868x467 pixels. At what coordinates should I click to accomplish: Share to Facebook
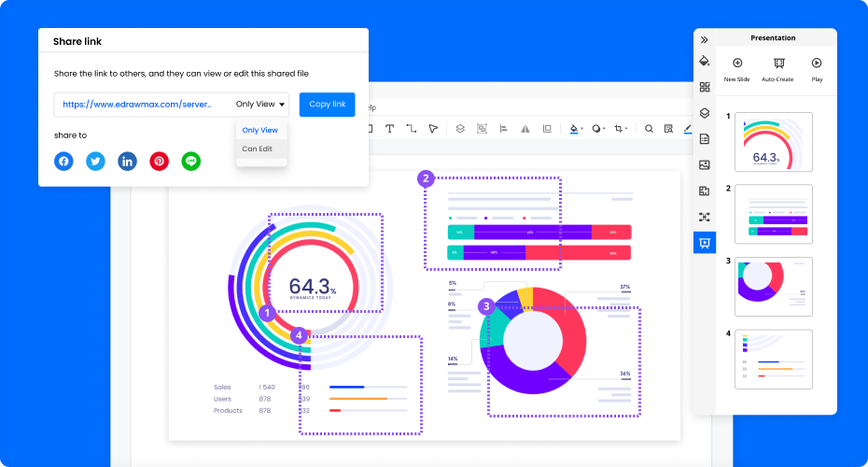pyautogui.click(x=63, y=161)
